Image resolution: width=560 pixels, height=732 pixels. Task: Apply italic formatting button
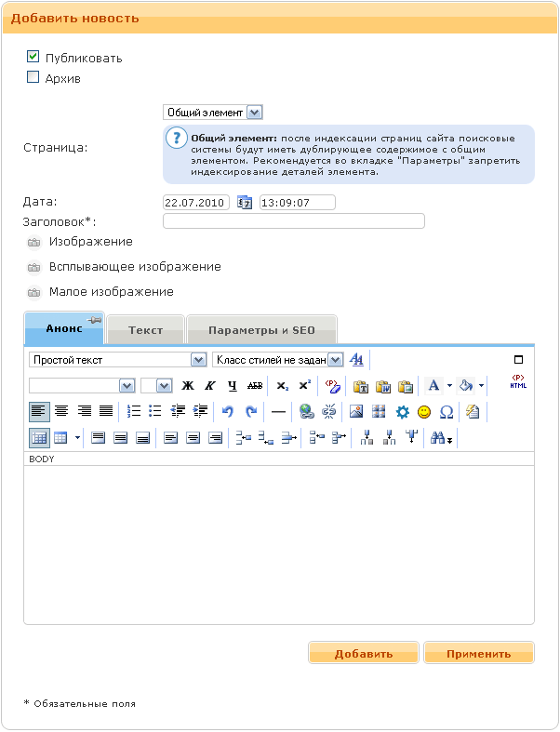pyautogui.click(x=209, y=385)
